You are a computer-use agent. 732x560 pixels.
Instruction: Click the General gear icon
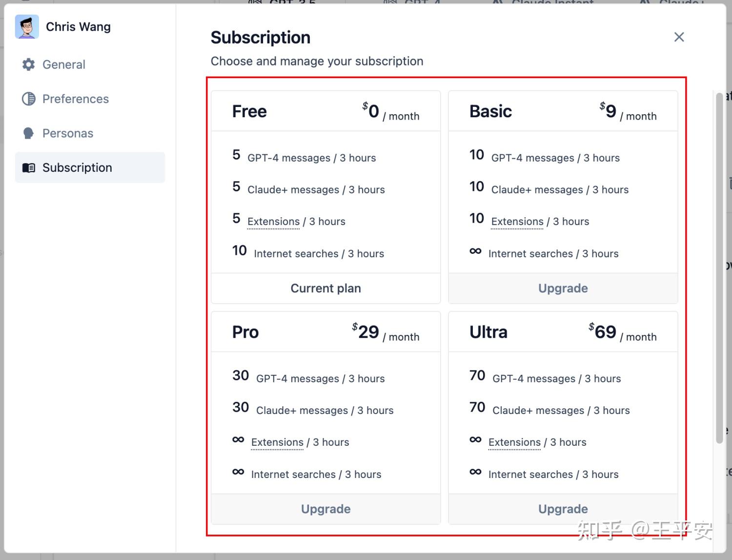pyautogui.click(x=29, y=64)
